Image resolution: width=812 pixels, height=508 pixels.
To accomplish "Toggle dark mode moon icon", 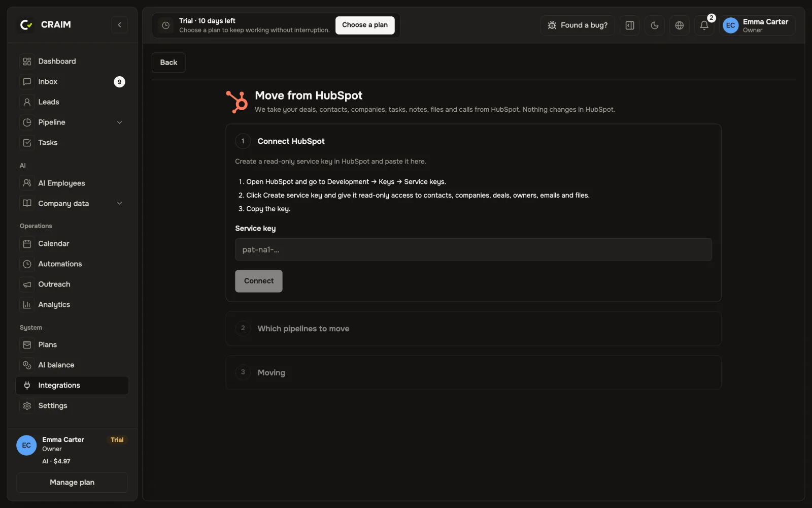I will coord(655,25).
